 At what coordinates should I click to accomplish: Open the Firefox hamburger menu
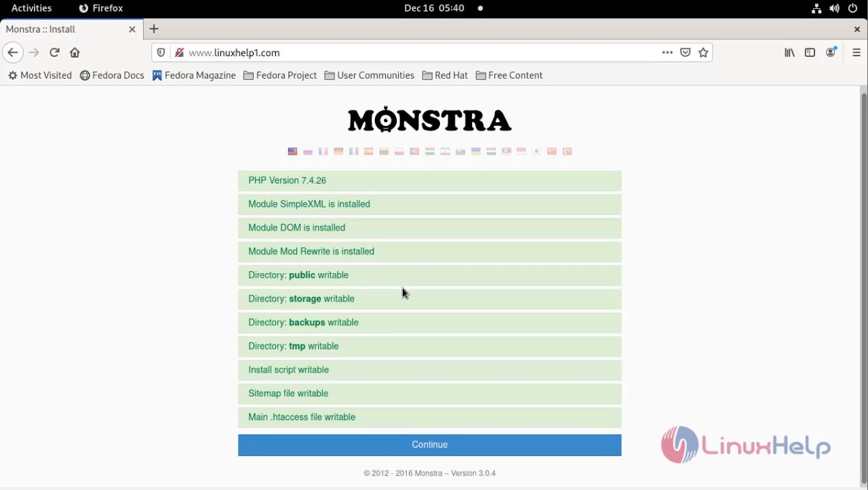click(856, 52)
